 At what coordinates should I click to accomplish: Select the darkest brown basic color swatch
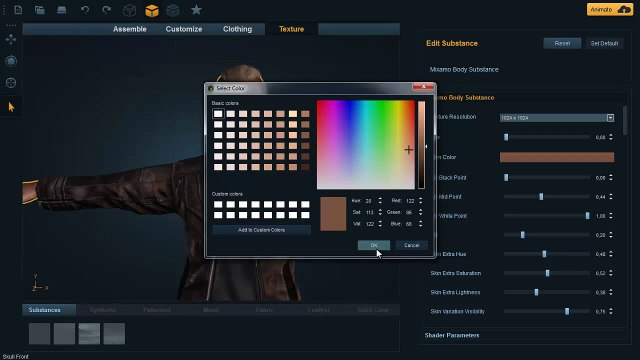point(305,167)
